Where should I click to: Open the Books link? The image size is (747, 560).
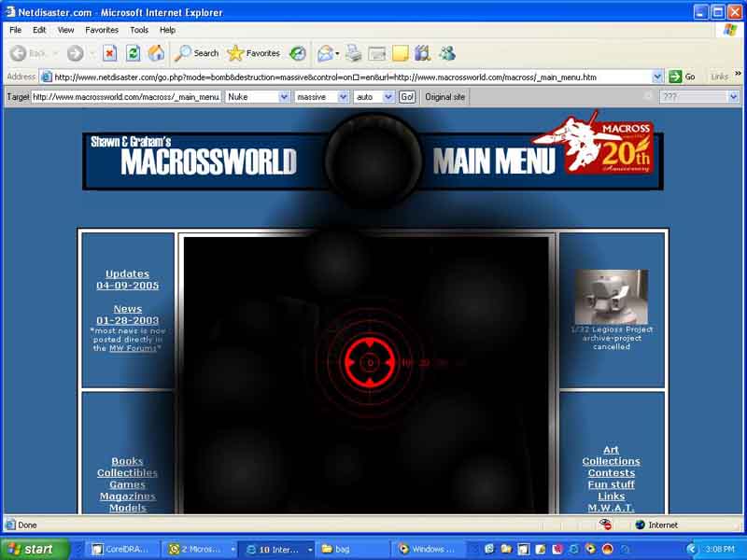[127, 461]
